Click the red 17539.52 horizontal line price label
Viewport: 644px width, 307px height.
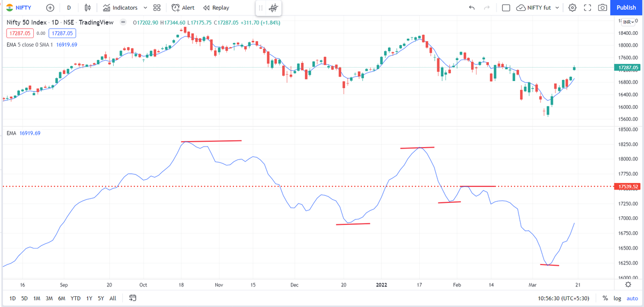[627, 187]
